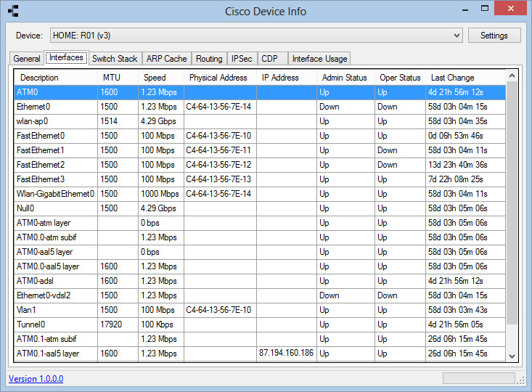This screenshot has width=532, height=392.
Task: Close the Cisco Device Info window
Action: pyautogui.click(x=511, y=9)
